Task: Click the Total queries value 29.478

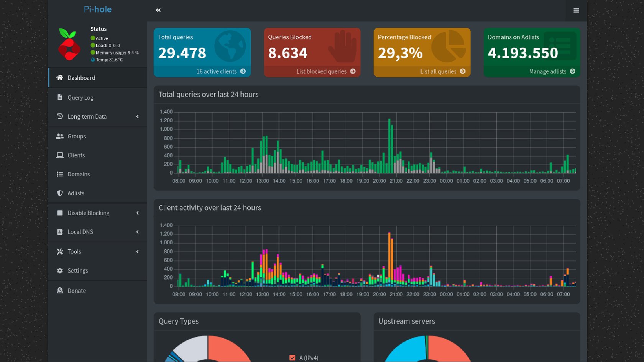Action: click(x=182, y=53)
